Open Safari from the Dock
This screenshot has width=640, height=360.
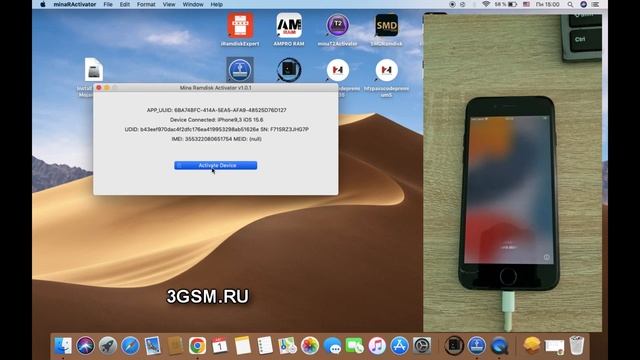coord(130,346)
